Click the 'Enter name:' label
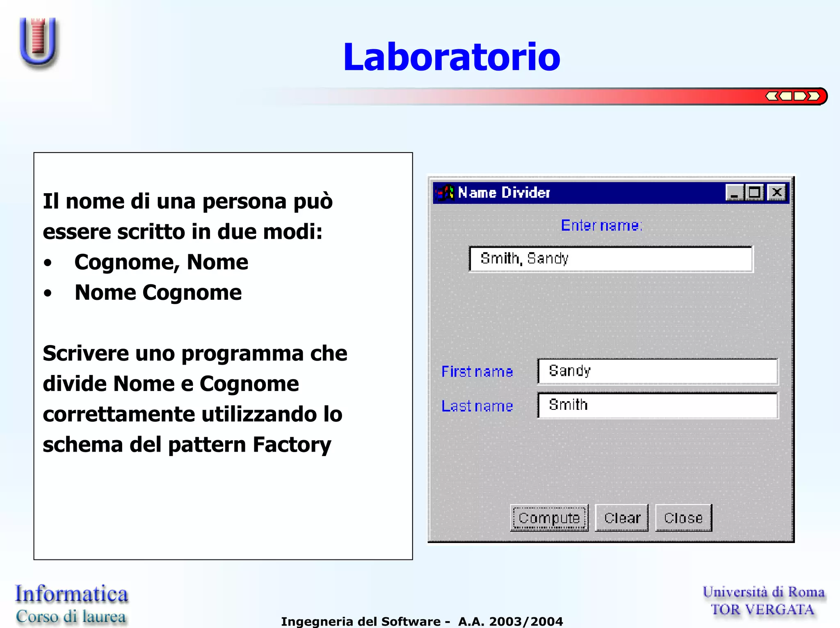This screenshot has height=628, width=840. pos(601,225)
